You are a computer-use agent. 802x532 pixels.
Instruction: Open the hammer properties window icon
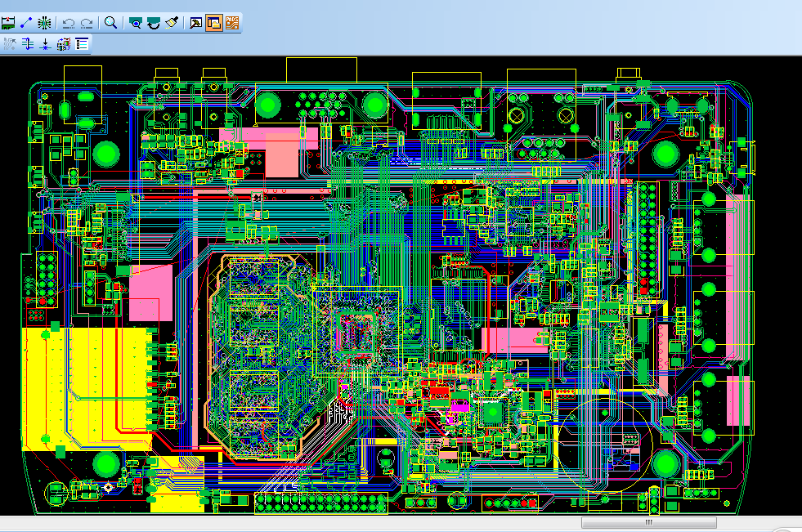pyautogui.click(x=195, y=23)
